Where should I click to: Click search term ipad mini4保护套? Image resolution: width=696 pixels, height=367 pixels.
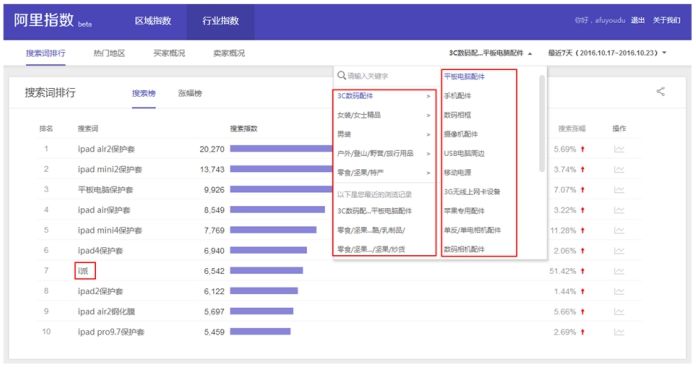click(x=110, y=230)
